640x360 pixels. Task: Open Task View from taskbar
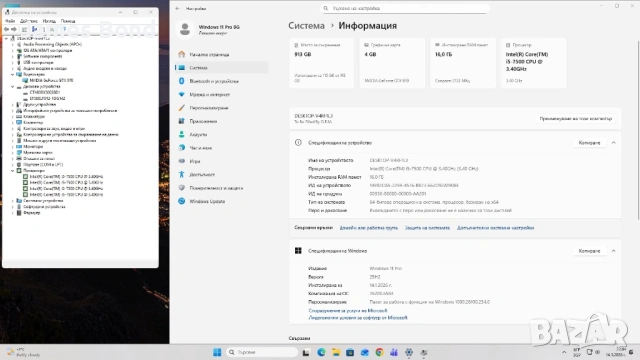[306, 352]
